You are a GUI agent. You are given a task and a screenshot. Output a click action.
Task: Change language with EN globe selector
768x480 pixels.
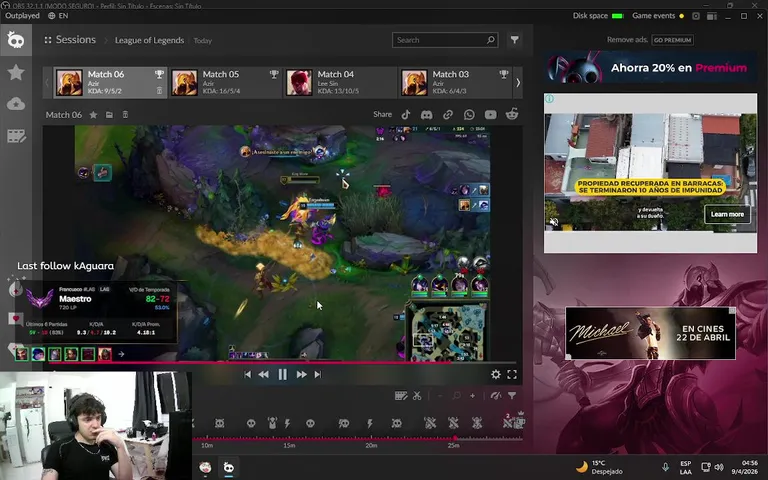(58, 16)
